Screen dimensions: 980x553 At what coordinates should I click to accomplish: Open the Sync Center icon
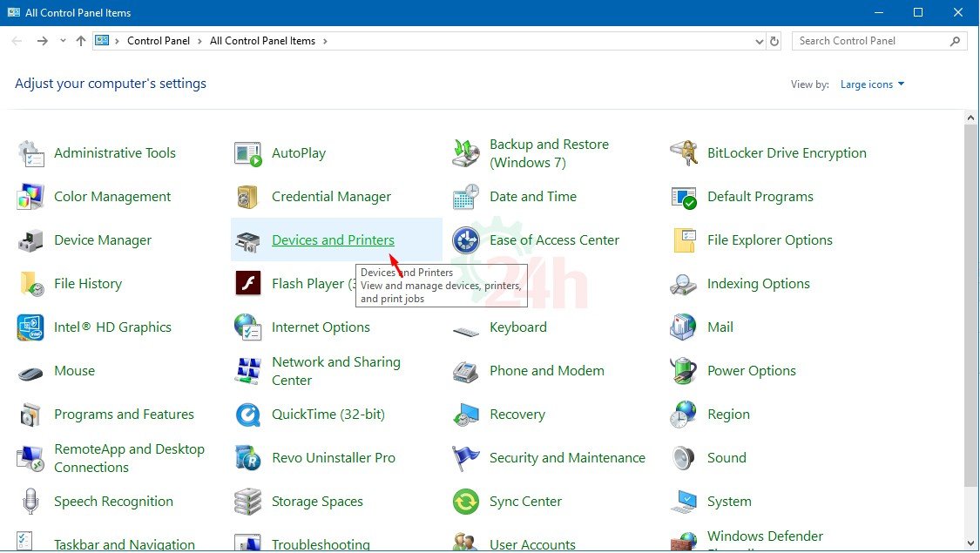coord(466,502)
